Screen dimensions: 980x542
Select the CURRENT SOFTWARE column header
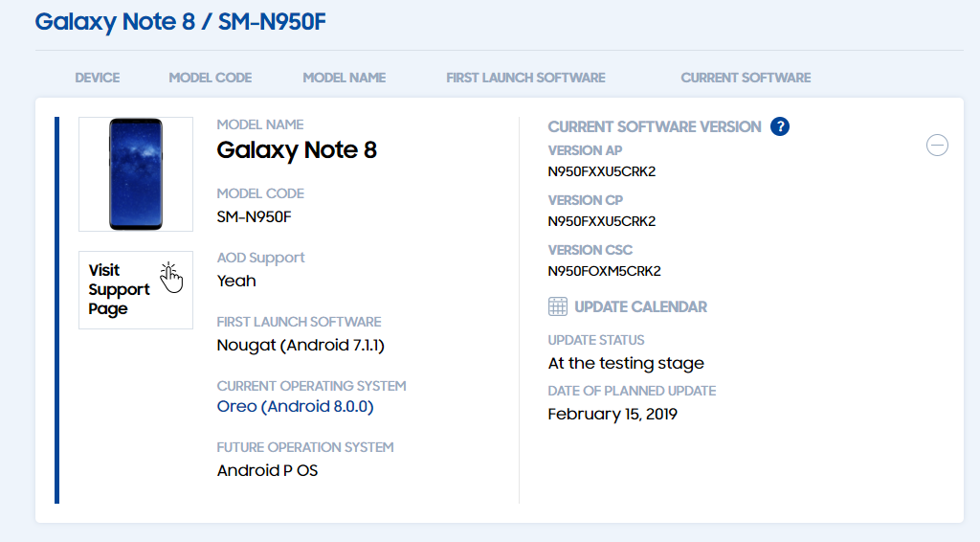point(746,78)
